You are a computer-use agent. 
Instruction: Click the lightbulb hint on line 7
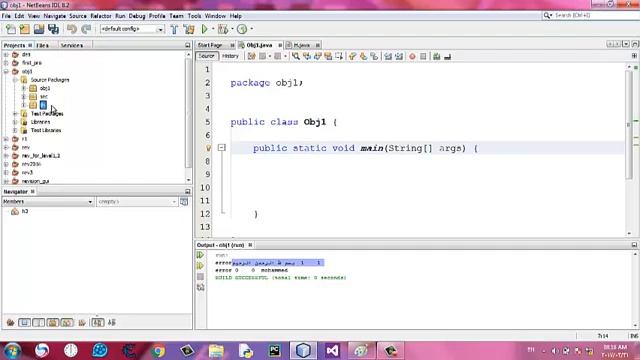tap(208, 148)
